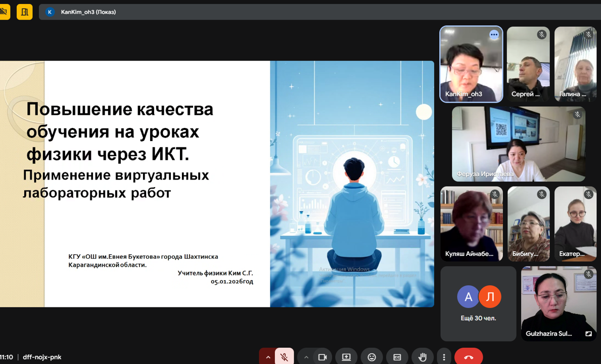The width and height of the screenshot is (601, 364).
Task: Mute your microphone in the bottom toolbar
Action: coord(284,356)
